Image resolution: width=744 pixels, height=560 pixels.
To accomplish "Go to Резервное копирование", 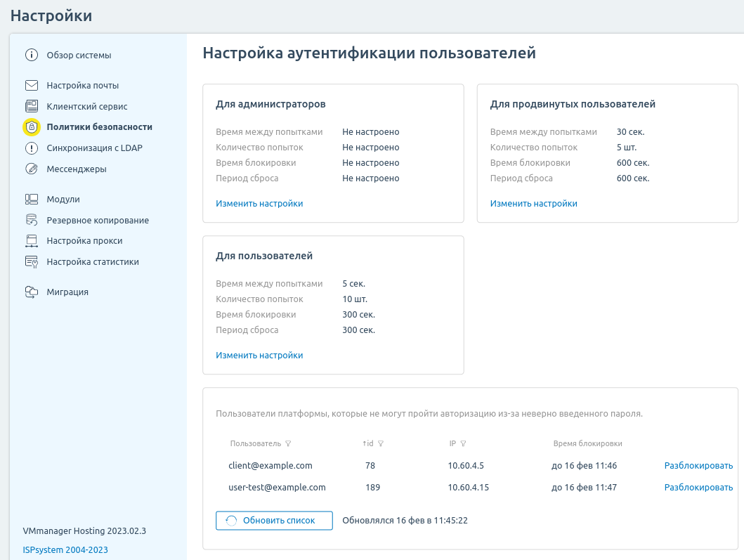I will point(98,220).
